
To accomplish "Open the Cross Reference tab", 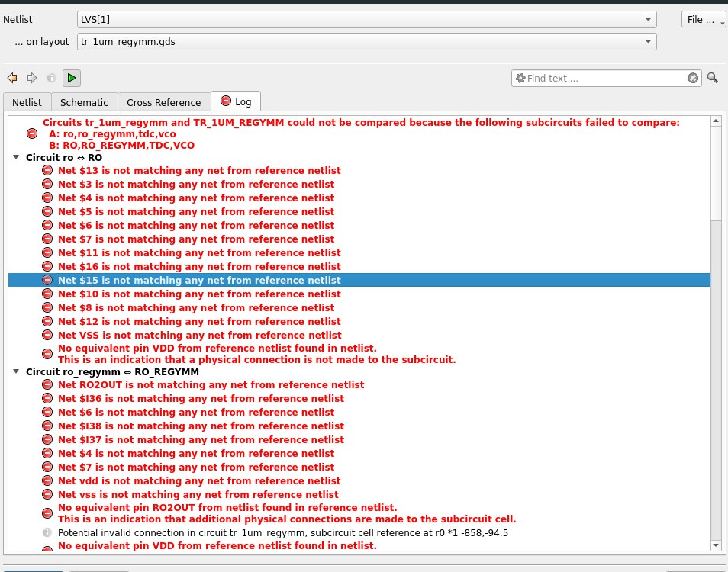I will [164, 102].
